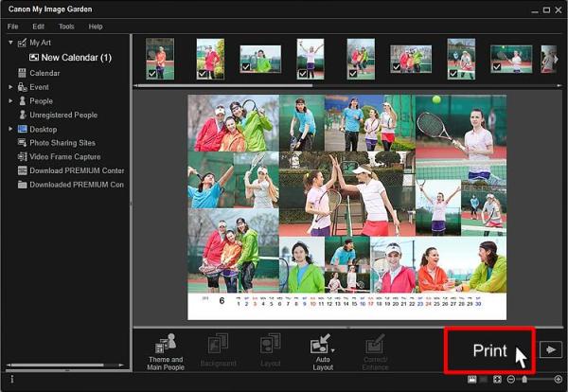Collapse the My Art tree node
568x392 pixels.
pyautogui.click(x=10, y=43)
